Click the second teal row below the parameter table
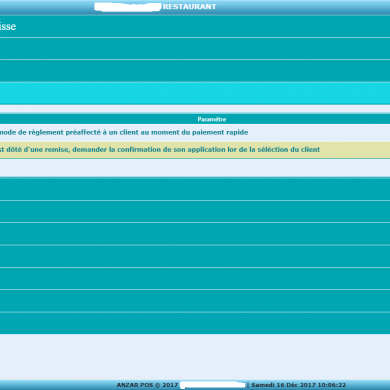 pyautogui.click(x=195, y=212)
